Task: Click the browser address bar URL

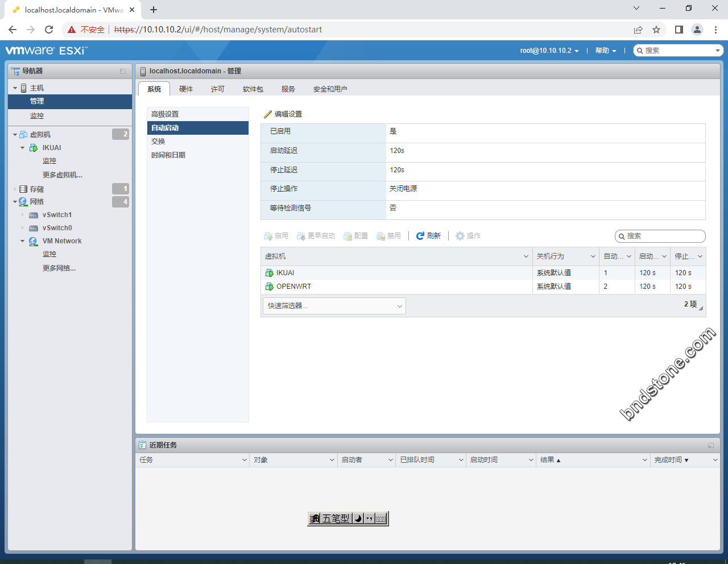Action: (218, 30)
